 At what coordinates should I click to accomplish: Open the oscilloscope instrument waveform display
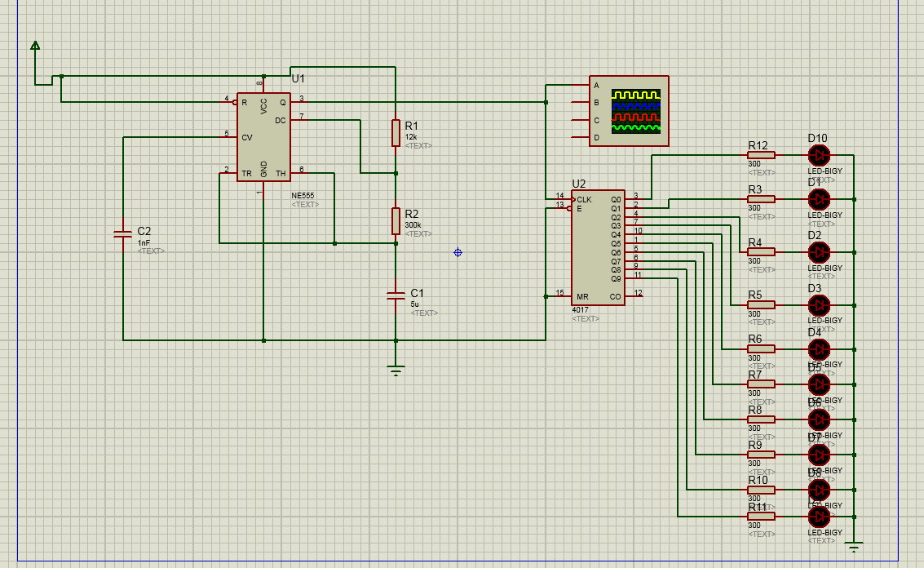(635, 111)
